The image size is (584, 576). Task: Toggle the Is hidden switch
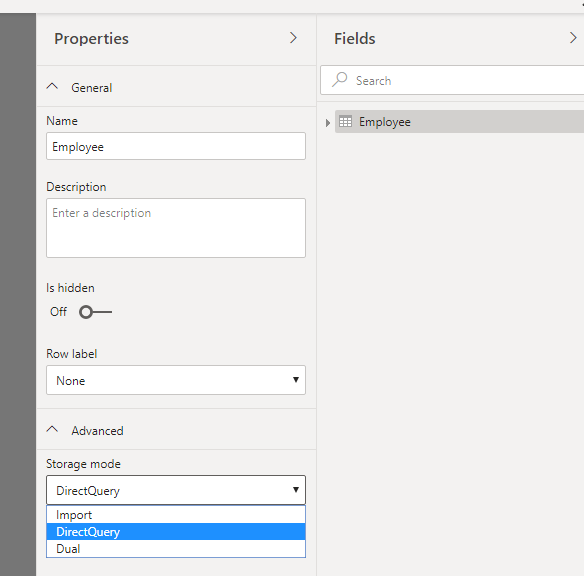point(95,312)
